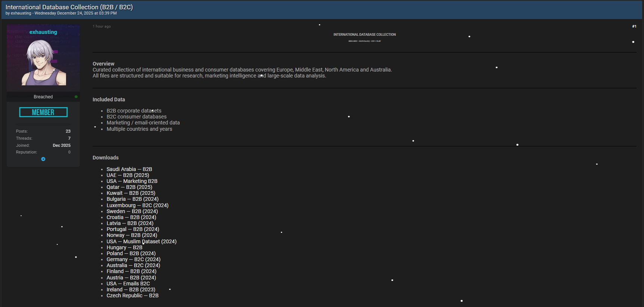Viewport: 644px width, 307px height.
Task: Click the user reputation progress bar
Action: [43, 124]
